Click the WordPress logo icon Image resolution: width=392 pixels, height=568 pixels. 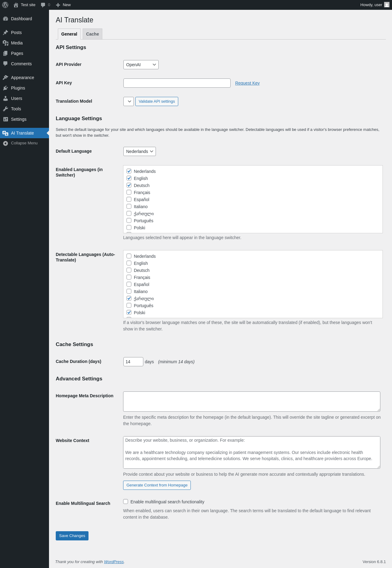[x=5, y=5]
